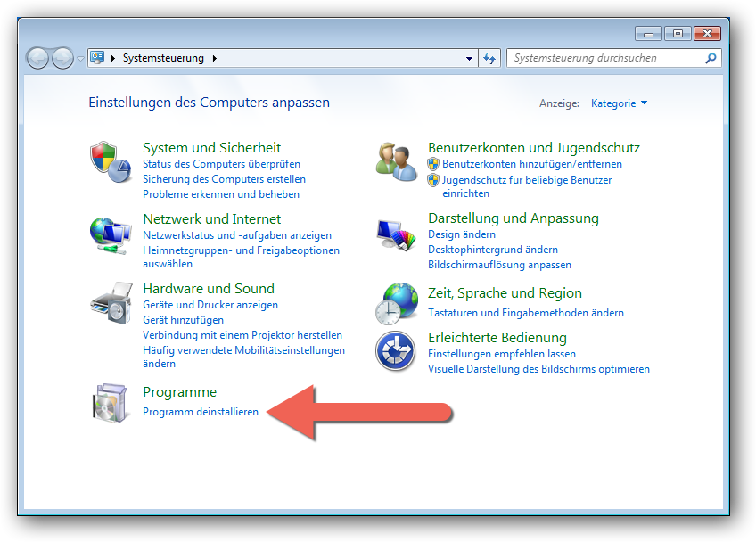Minimize the Systemsteuerung window
The width and height of the screenshot is (756, 542).
click(648, 34)
